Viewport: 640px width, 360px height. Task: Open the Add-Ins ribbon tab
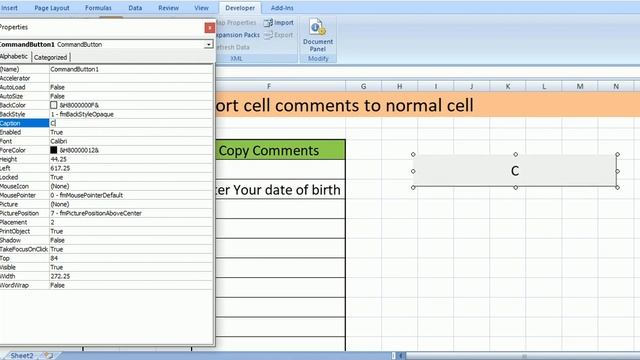click(x=282, y=8)
